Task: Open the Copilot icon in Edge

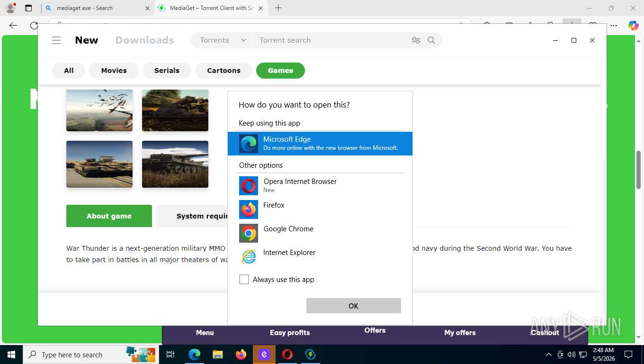Action: click(633, 26)
